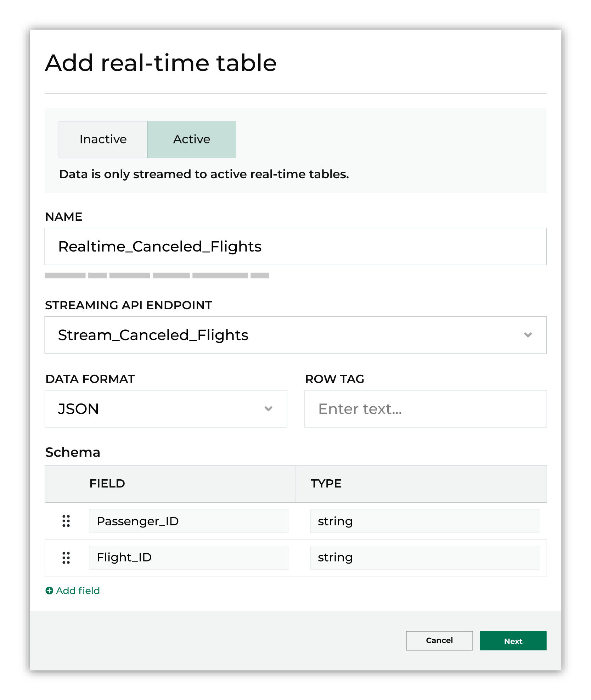Open the Streaming API Endpoint dropdown
Image resolution: width=591 pixels, height=700 pixels.
coord(295,335)
